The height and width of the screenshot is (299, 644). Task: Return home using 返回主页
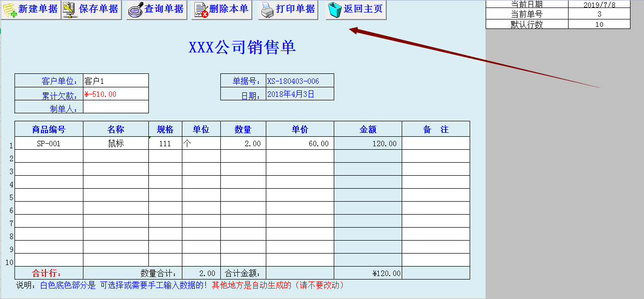coord(356,9)
